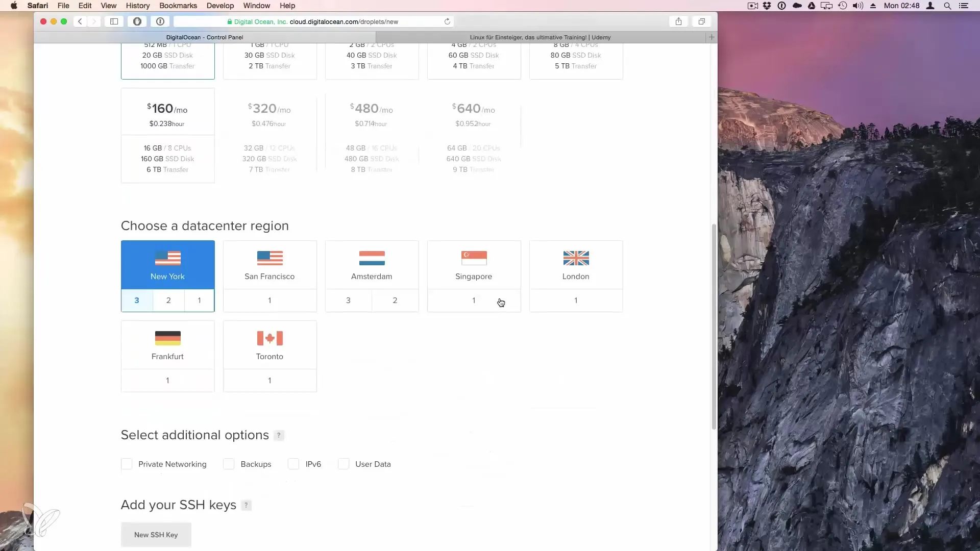The image size is (980, 551).
Task: Open the Apple menu
Action: 14,6
